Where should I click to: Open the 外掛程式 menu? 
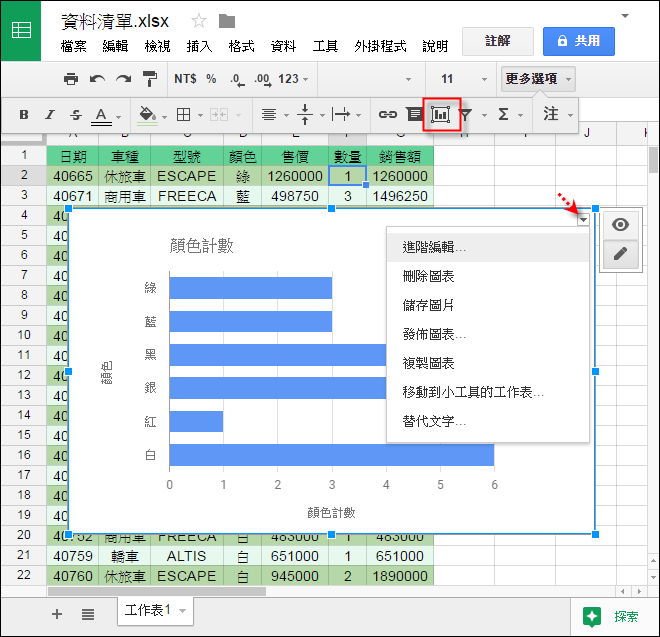click(x=380, y=46)
